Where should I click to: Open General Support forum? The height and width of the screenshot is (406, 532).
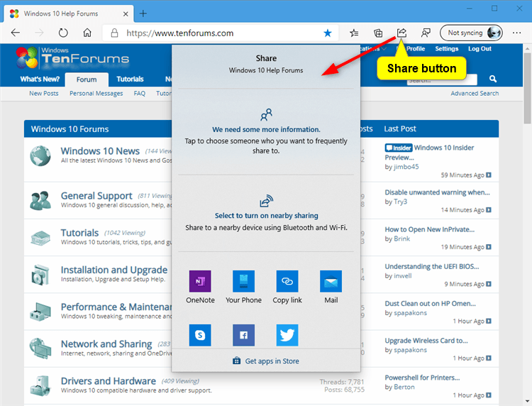(96, 195)
